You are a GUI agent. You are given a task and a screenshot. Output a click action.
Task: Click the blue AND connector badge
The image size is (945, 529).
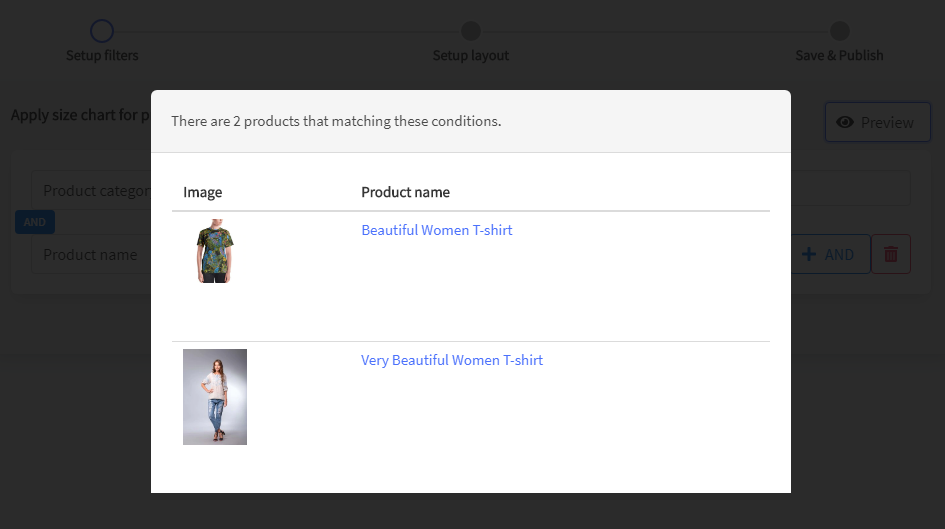coord(35,222)
